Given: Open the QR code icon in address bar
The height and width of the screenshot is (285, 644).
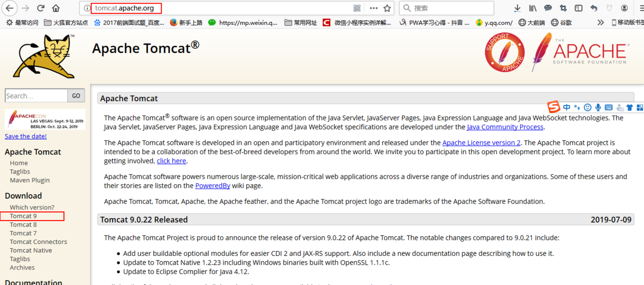Looking at the screenshot, I should pos(357,8).
